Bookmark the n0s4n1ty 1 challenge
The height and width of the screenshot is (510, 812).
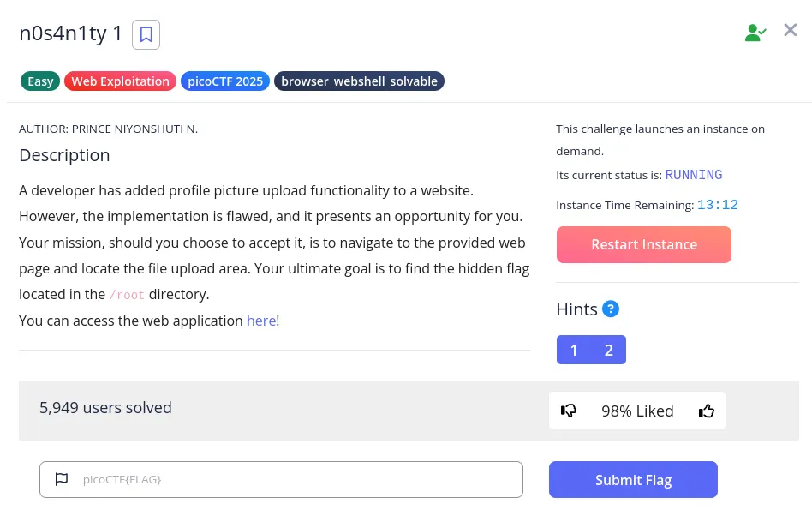[x=146, y=34]
